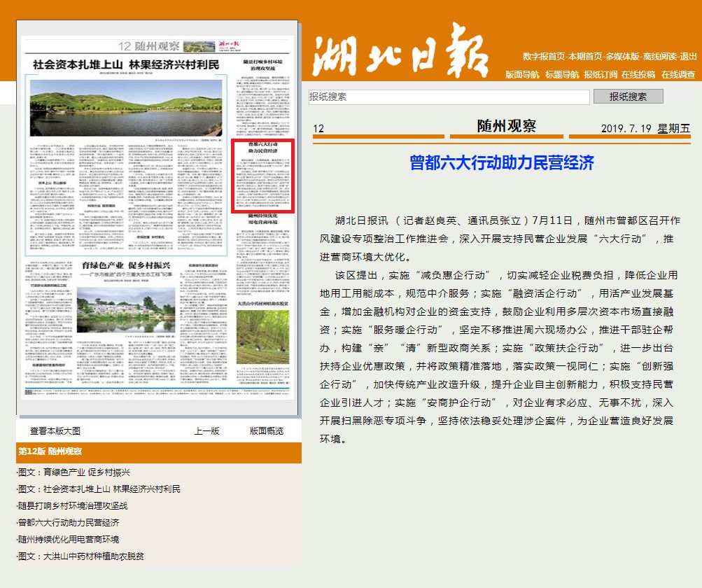Open 在线投稿 page

tap(638, 75)
